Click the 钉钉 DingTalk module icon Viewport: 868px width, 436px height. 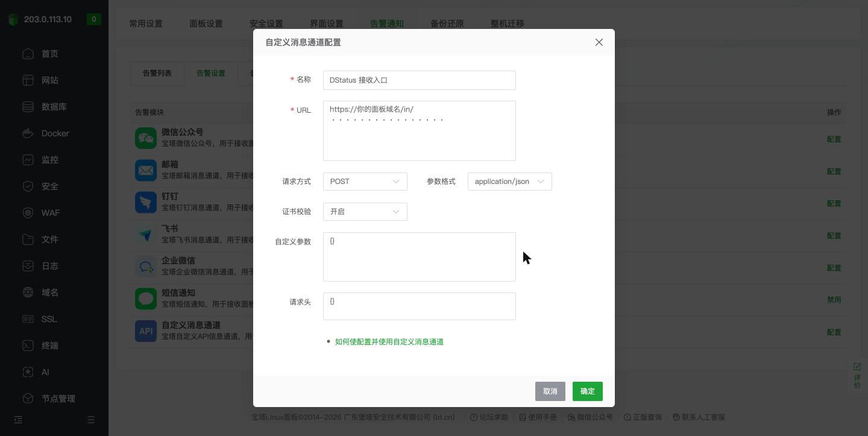[x=146, y=202]
